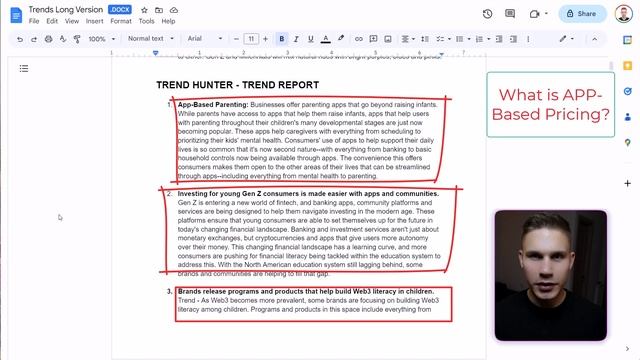The image size is (640, 360).
Task: Click the Redo arrow icon
Action: click(x=34, y=39)
